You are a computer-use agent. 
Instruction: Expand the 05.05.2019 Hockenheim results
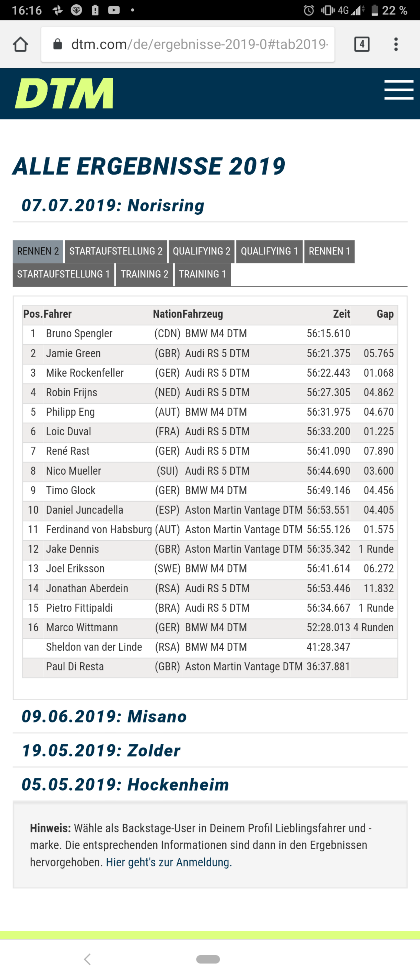[x=125, y=785]
